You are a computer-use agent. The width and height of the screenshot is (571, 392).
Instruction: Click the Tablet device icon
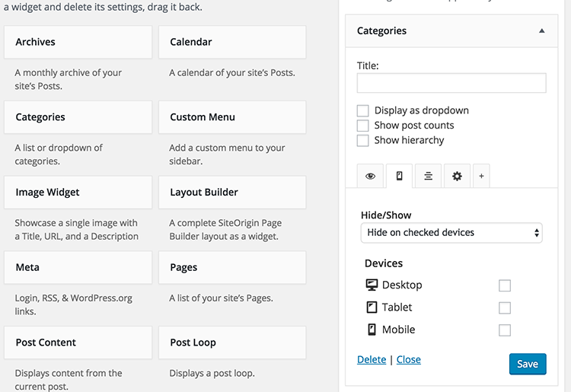pyautogui.click(x=372, y=308)
